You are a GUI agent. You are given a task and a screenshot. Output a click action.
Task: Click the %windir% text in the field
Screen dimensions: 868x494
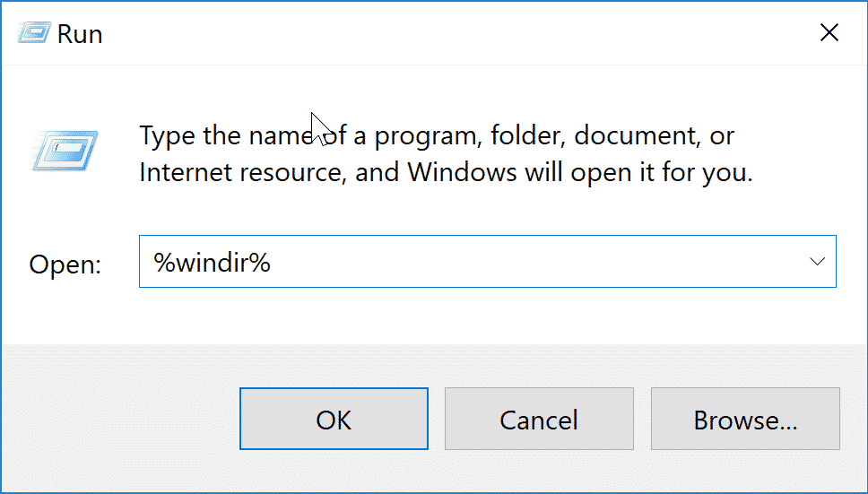click(212, 263)
